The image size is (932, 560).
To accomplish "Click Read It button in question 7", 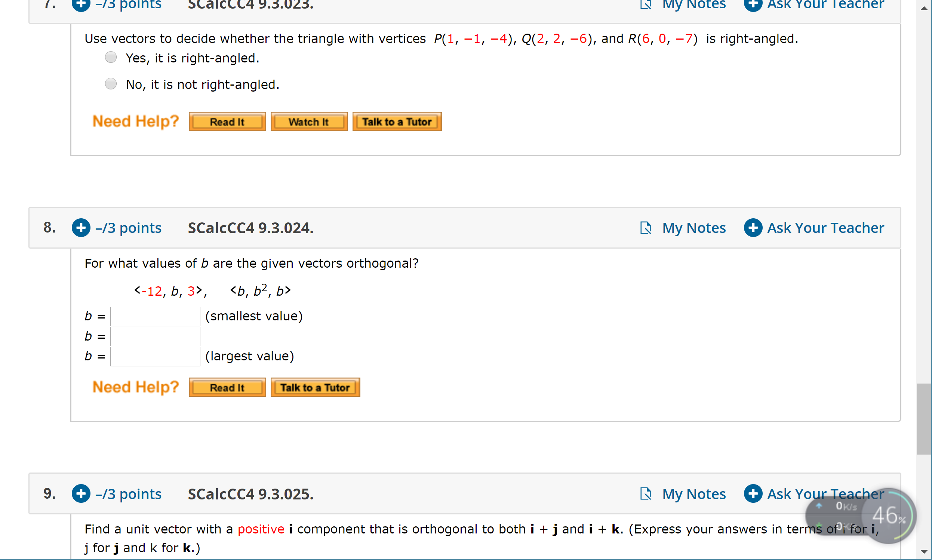I will click(x=227, y=122).
